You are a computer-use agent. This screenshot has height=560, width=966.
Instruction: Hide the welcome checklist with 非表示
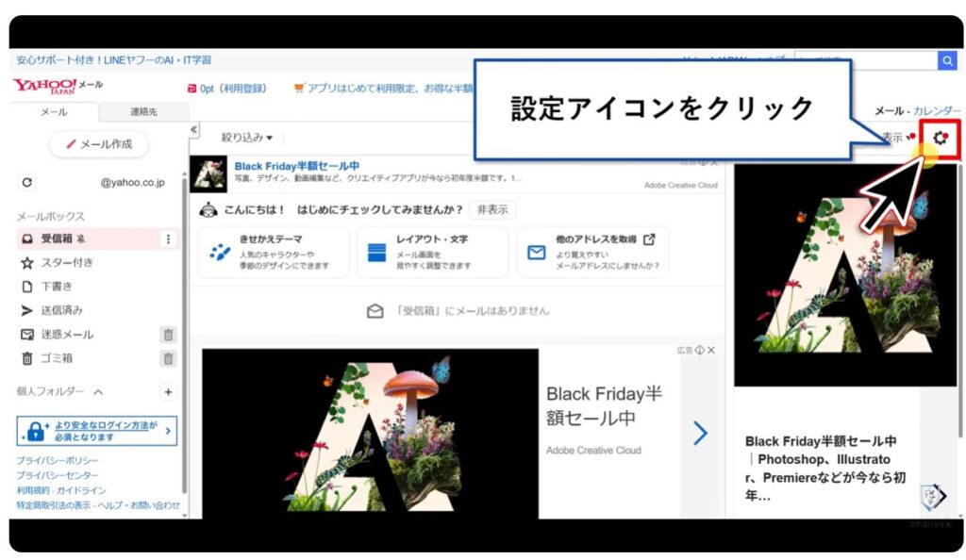tap(491, 210)
